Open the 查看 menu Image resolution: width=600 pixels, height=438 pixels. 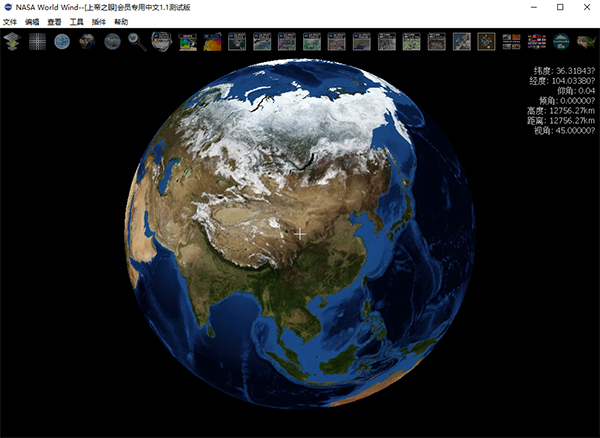coord(54,22)
